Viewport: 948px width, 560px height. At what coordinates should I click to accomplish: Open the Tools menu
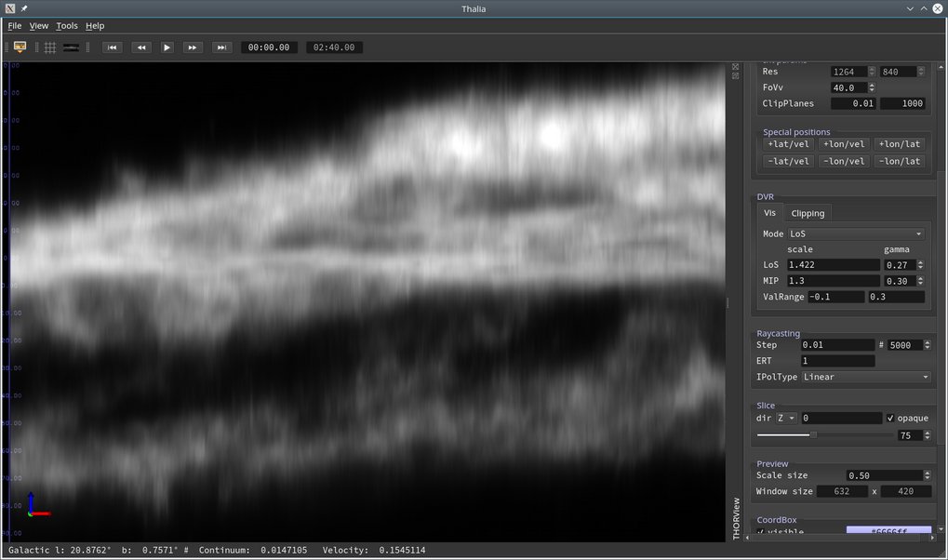click(x=67, y=26)
